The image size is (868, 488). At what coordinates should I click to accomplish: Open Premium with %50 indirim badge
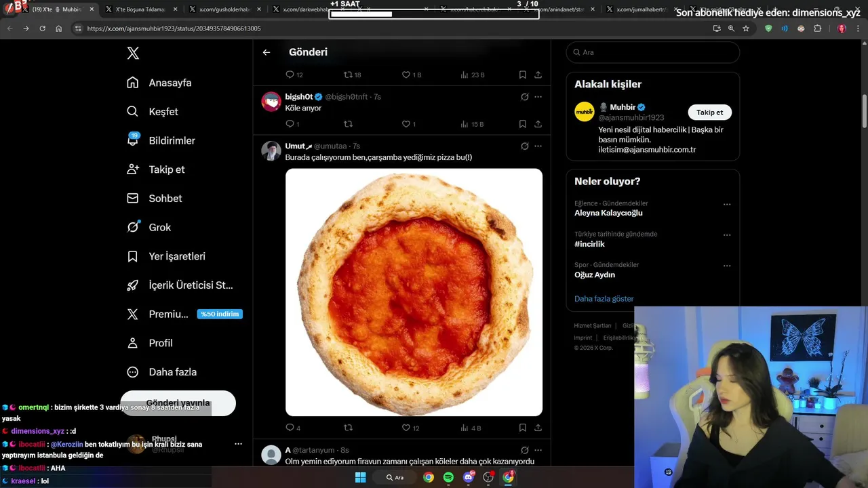point(184,314)
